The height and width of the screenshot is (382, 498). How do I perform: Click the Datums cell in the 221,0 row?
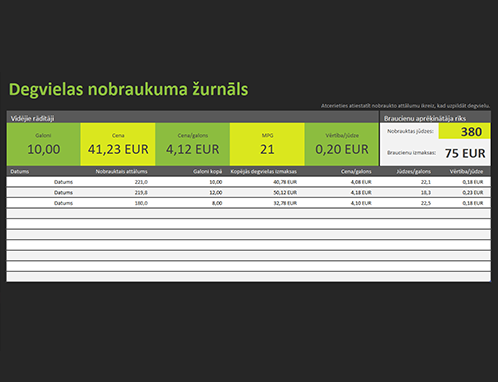(x=63, y=182)
